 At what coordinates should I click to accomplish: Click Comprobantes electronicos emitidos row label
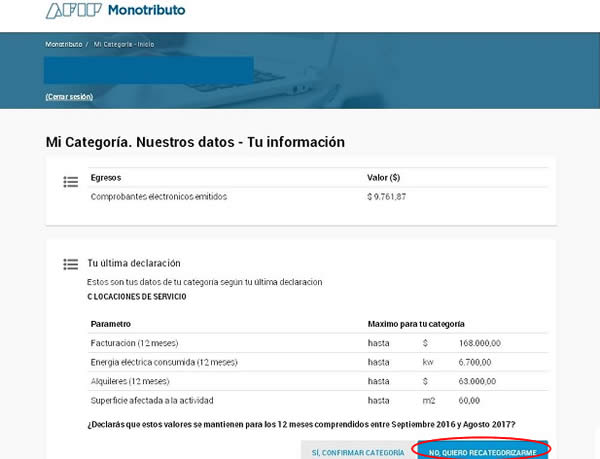point(159,197)
